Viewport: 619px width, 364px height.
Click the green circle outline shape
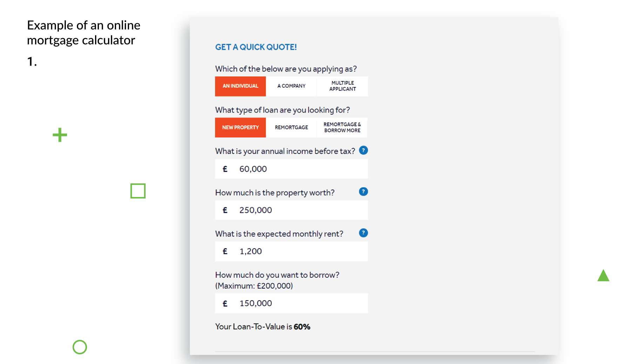coord(80,347)
